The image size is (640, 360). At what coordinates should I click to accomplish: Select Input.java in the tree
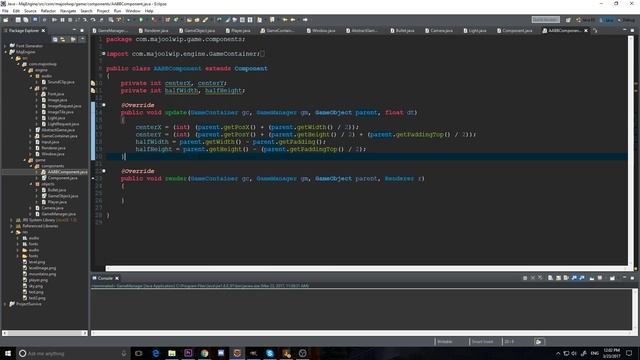(x=47, y=142)
